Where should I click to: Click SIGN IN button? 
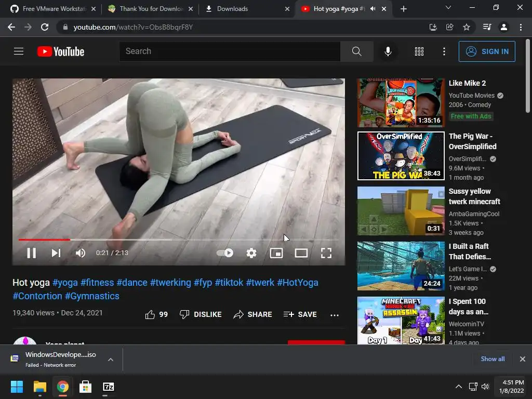coord(487,51)
